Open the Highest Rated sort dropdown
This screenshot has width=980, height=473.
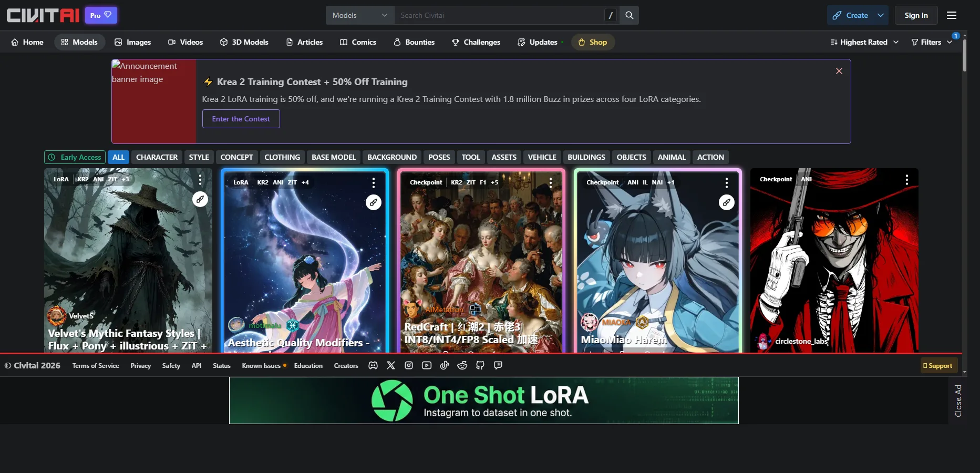[x=864, y=42]
